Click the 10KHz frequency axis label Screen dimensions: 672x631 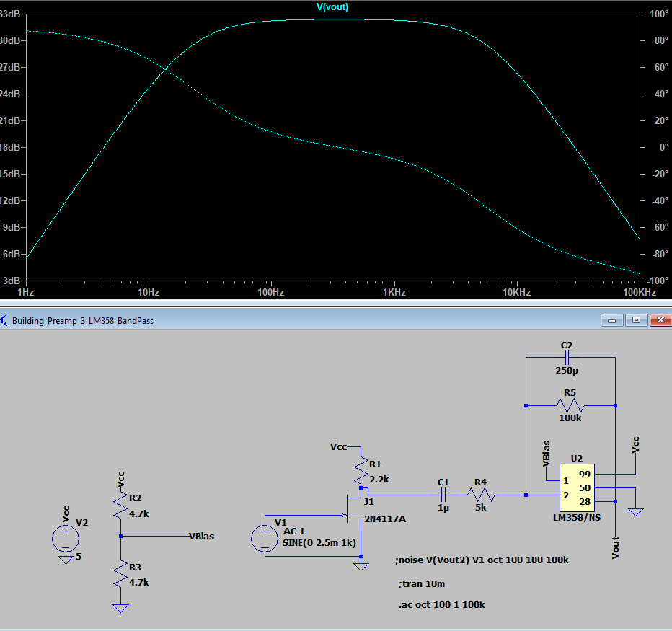(x=516, y=292)
